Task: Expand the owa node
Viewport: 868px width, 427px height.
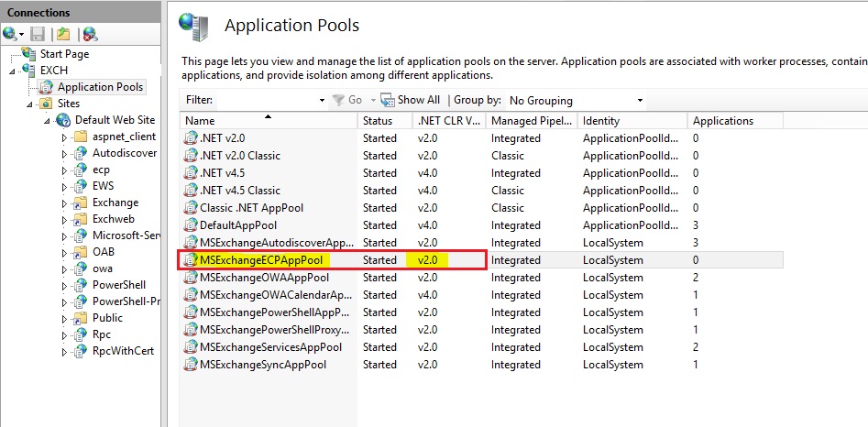Action: click(65, 269)
